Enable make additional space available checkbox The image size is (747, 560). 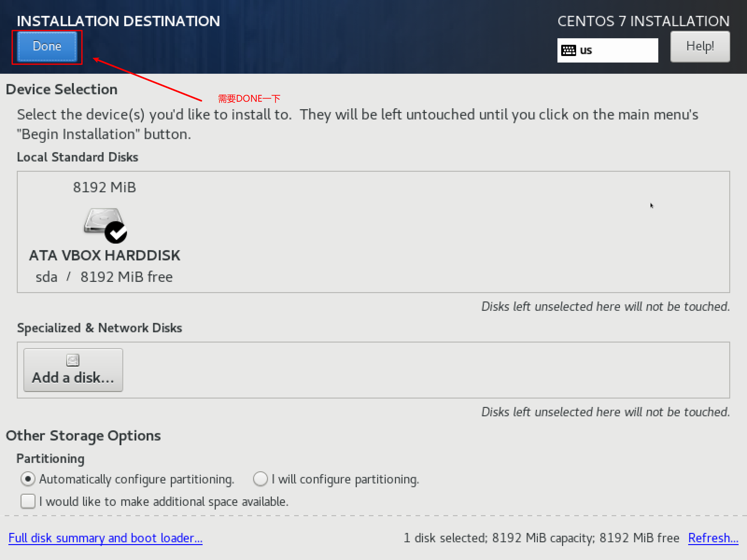28,501
